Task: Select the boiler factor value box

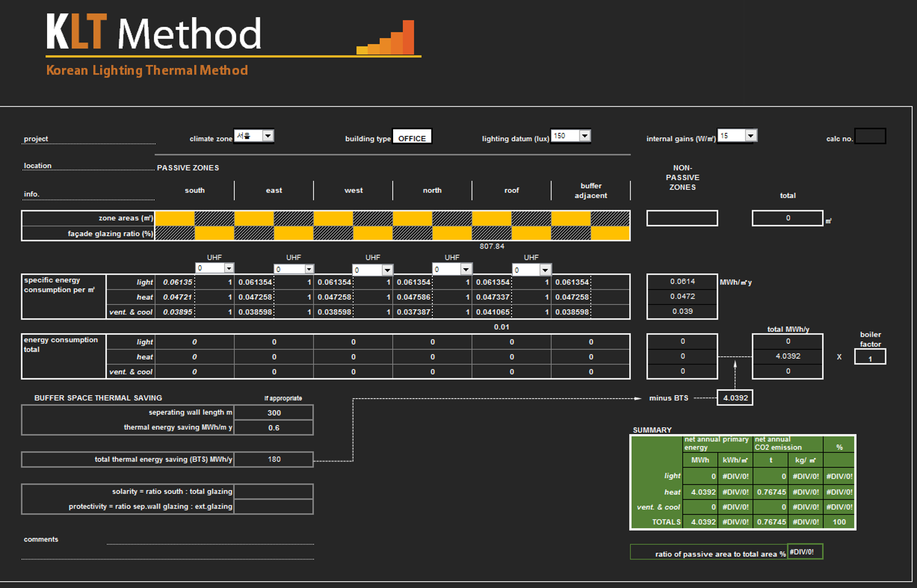Action: 870,358
